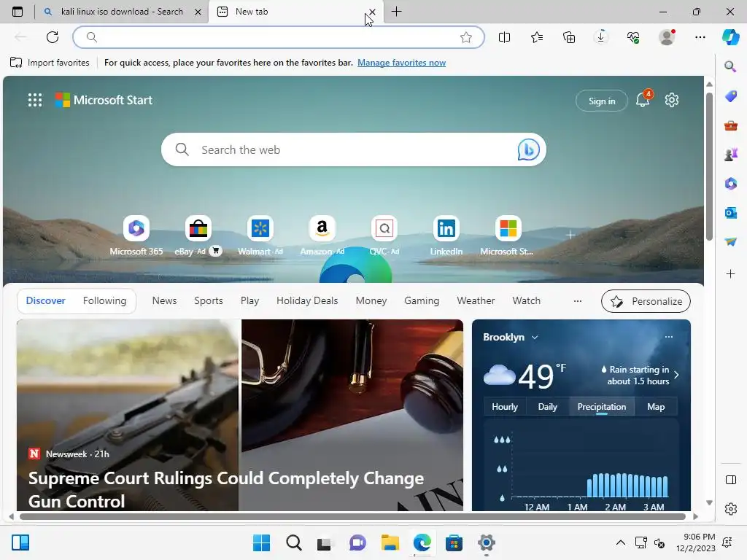Focus the Search the web box

[354, 149]
